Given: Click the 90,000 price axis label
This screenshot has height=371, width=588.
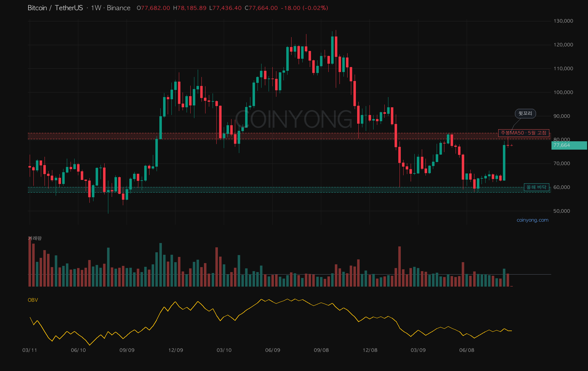Looking at the screenshot, I should pos(562,116).
